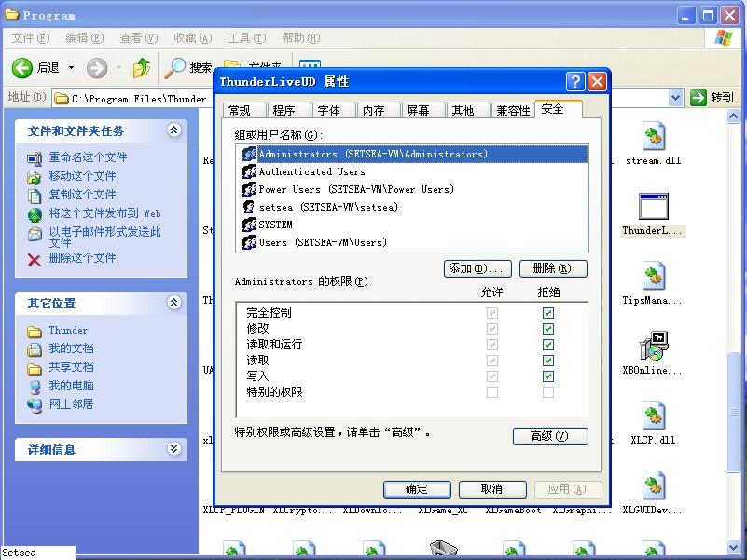Toggle deny checkbox for Read and Execute (读取和运行)
The image size is (747, 560).
[548, 345]
